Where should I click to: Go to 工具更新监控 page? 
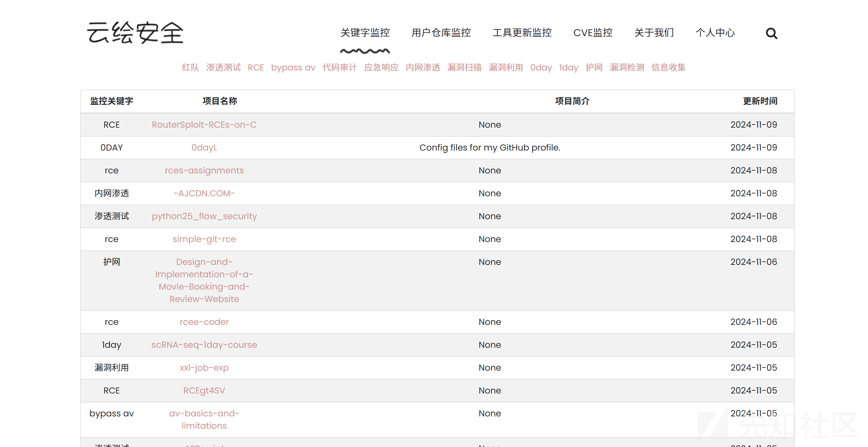522,33
